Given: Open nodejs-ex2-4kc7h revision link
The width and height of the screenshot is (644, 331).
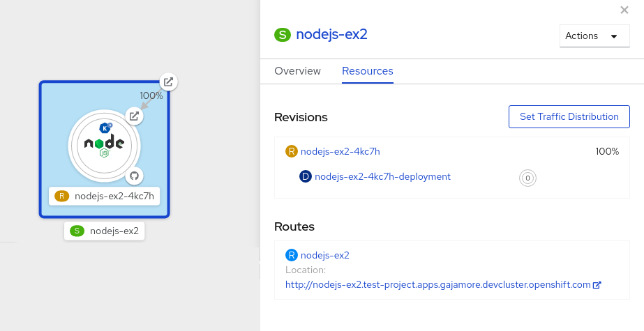Looking at the screenshot, I should tap(340, 151).
